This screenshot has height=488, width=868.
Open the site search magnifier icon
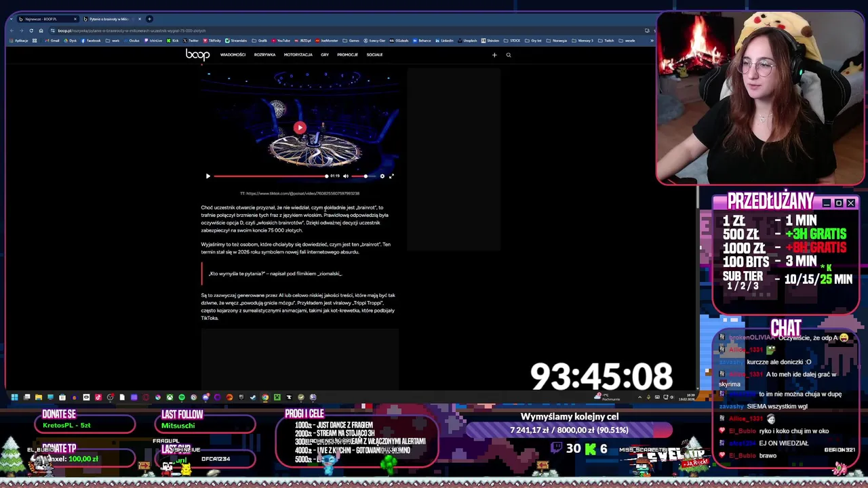point(509,55)
